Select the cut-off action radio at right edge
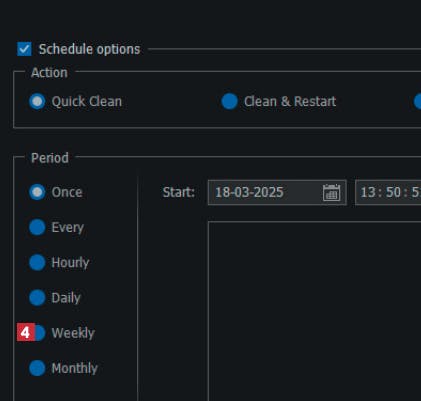Viewport: 421px width, 401px height. (x=418, y=101)
